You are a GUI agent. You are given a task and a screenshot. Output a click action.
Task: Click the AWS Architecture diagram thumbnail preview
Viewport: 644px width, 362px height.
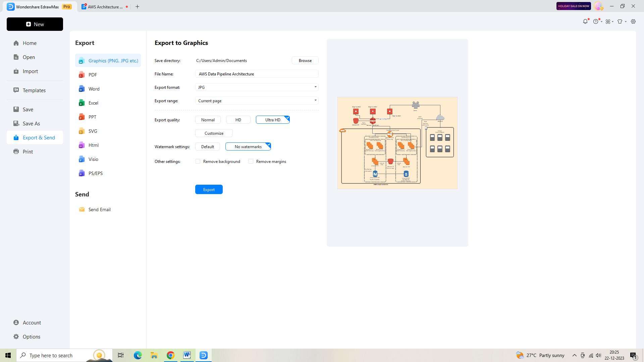click(x=397, y=142)
